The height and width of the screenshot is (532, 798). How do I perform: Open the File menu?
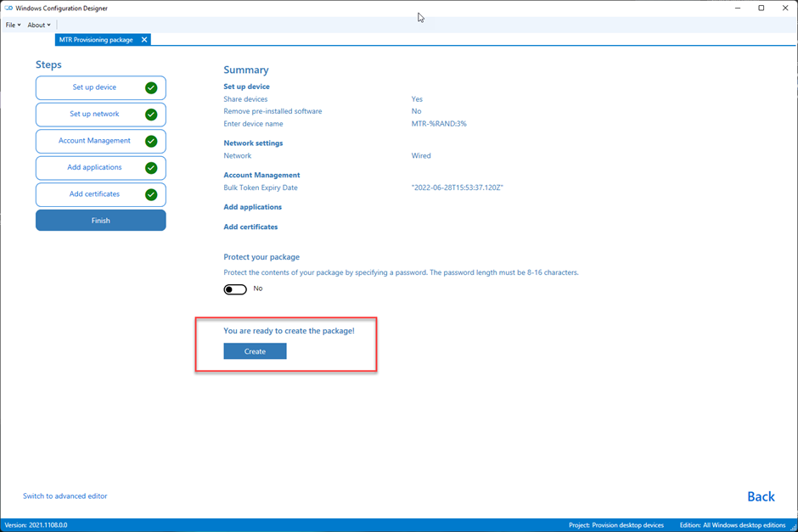pyautogui.click(x=13, y=25)
